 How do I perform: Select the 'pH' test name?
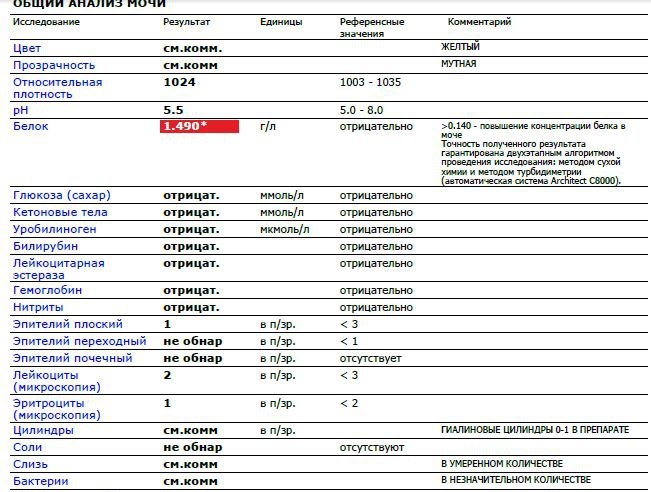pos(21,110)
